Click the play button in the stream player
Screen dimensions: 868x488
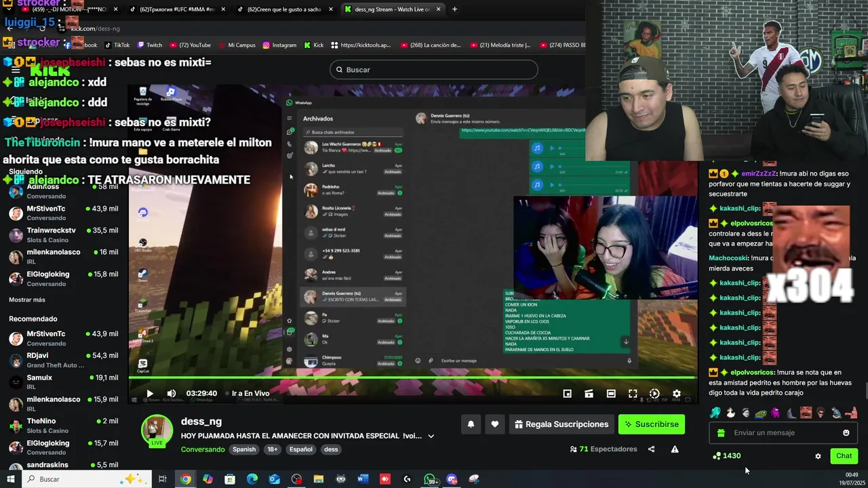(150, 393)
